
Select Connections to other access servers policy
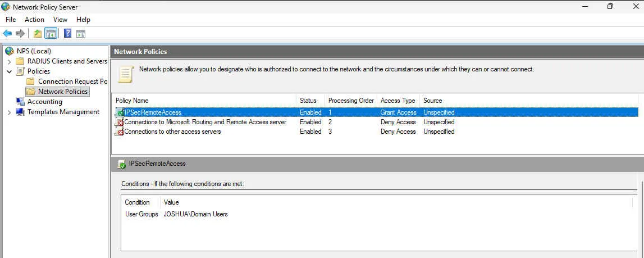(x=172, y=132)
